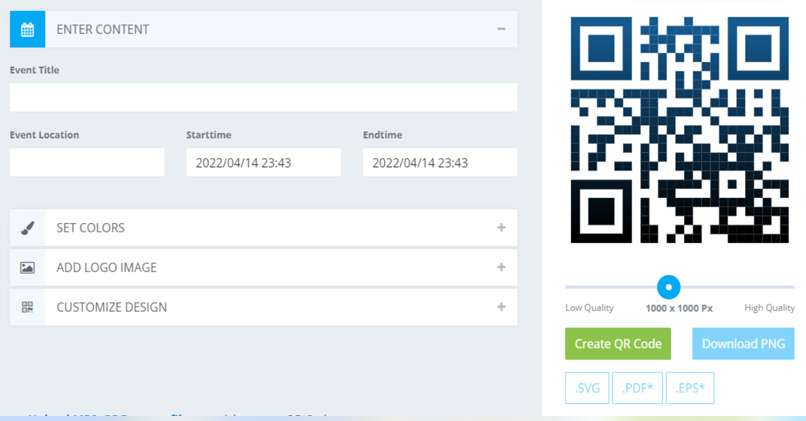
Task: Click the quality slider handle
Action: point(669,287)
